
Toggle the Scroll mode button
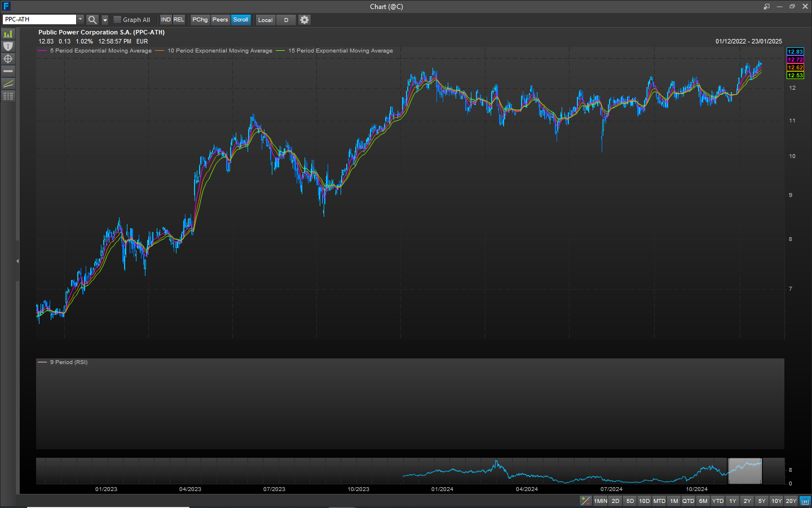click(241, 20)
